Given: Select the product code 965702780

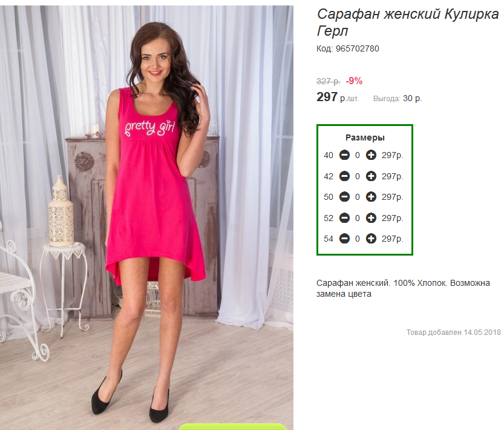Looking at the screenshot, I should pyautogui.click(x=357, y=48).
